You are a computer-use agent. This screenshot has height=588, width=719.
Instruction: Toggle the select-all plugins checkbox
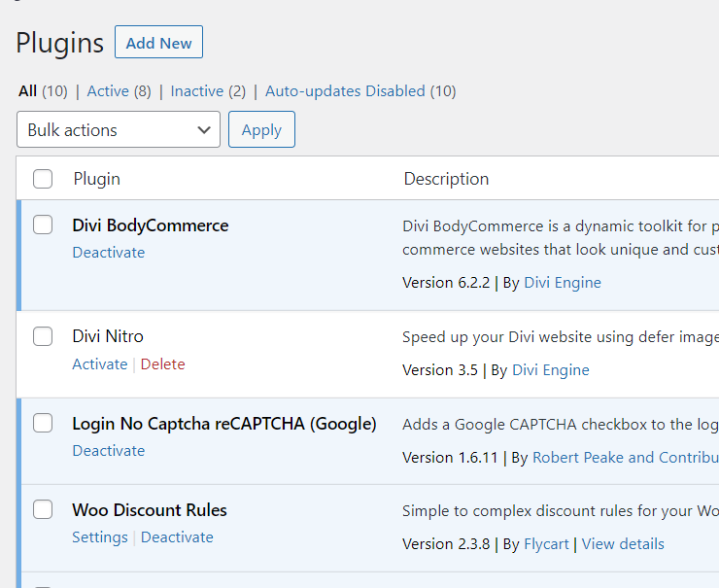point(43,179)
